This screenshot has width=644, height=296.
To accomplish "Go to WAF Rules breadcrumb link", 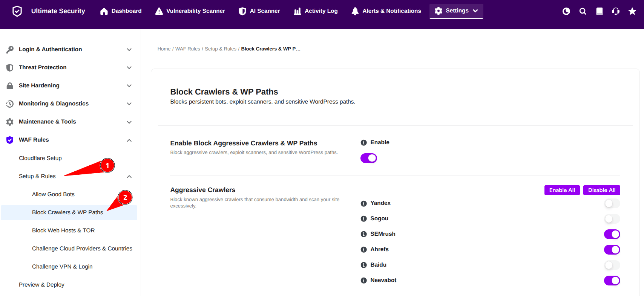I will [188, 49].
